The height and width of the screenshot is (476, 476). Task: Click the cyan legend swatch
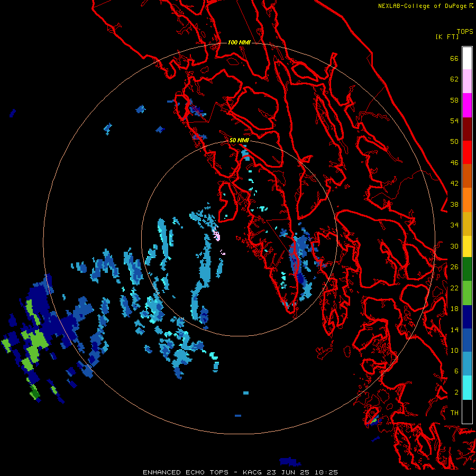click(467, 388)
